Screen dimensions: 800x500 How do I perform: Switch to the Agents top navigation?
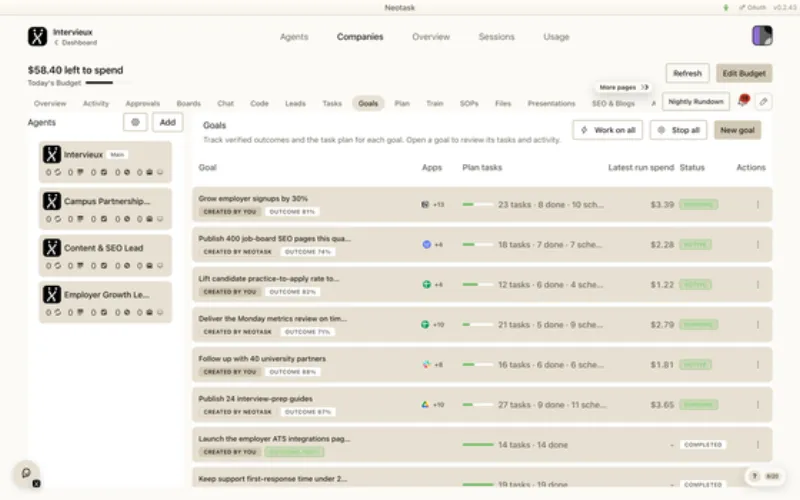[294, 37]
